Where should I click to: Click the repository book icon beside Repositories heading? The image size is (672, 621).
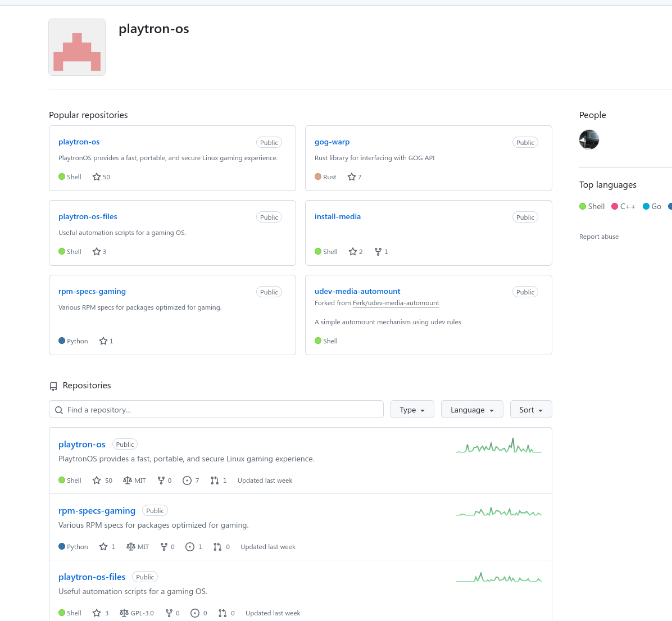[53, 386]
